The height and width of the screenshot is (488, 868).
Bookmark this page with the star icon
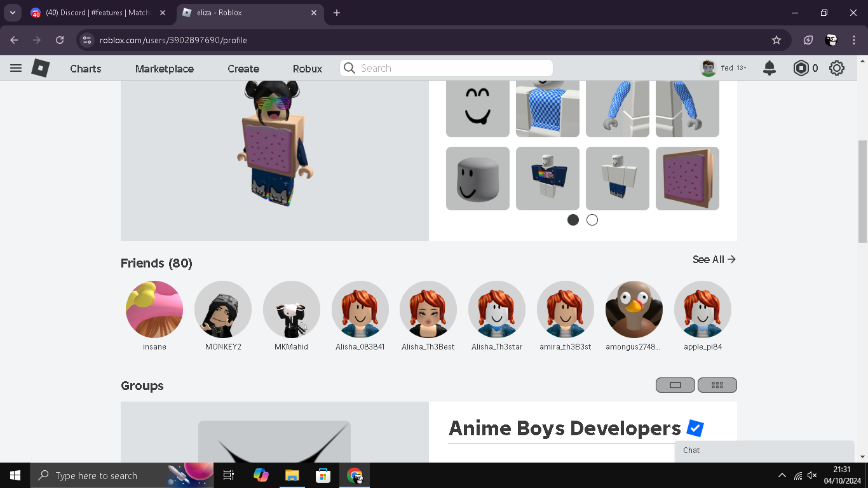point(776,40)
